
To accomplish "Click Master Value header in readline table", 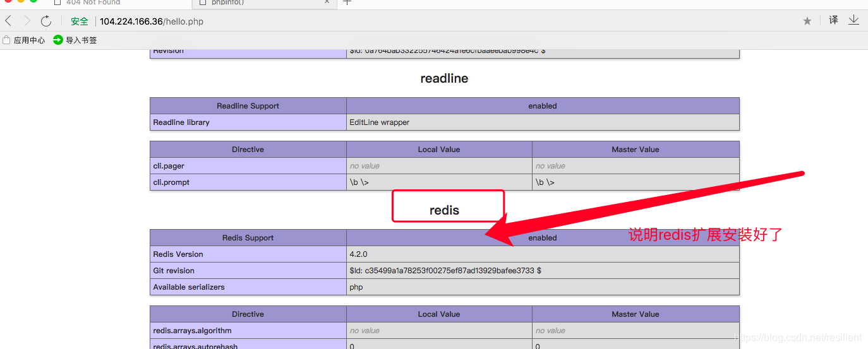I will click(636, 150).
